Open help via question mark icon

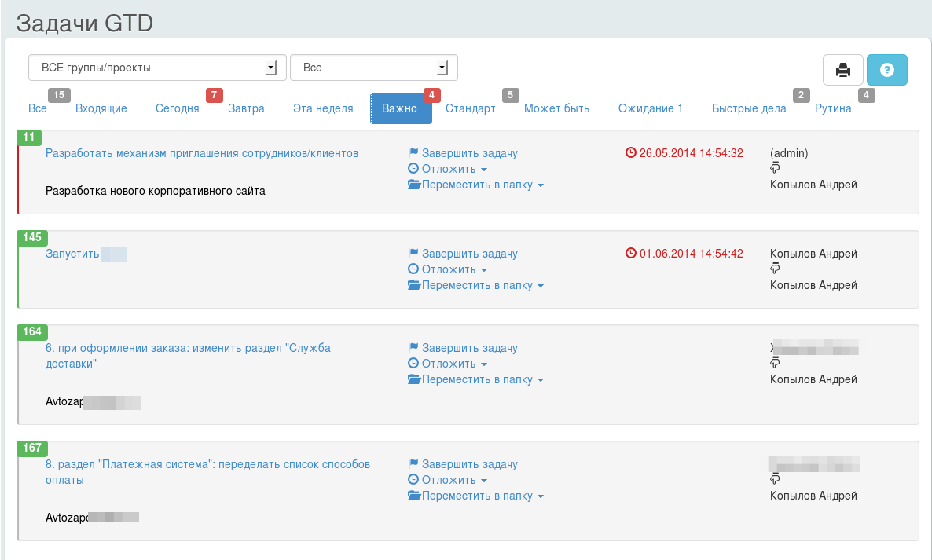point(887,70)
